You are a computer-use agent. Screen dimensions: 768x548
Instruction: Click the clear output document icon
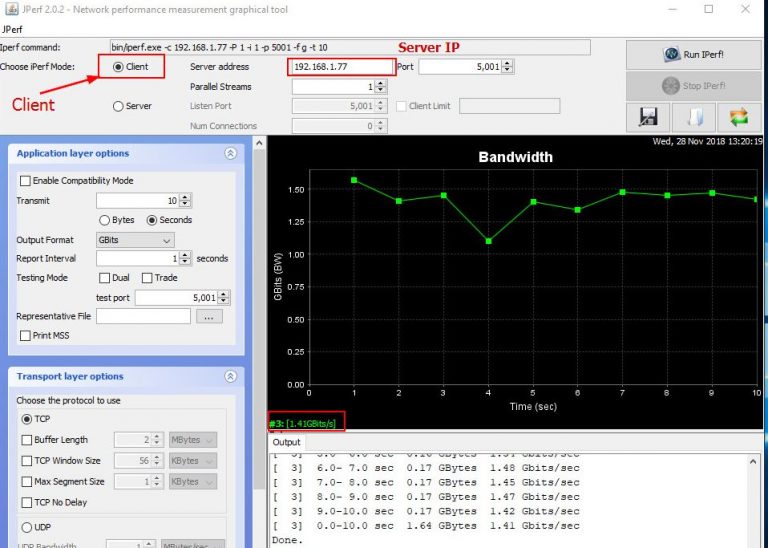(x=694, y=118)
